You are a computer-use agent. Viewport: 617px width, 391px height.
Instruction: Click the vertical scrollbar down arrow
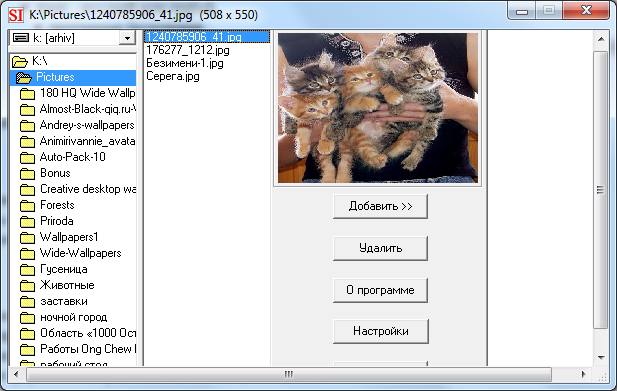point(601,358)
